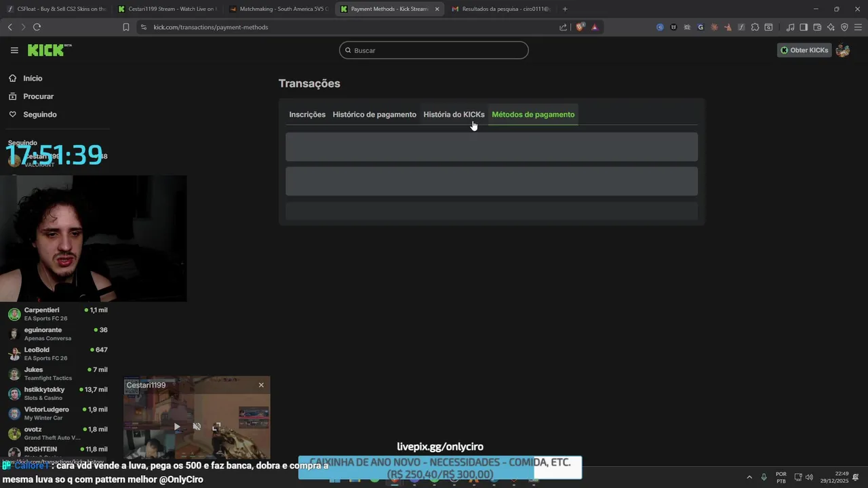Switch to the CSFloat browser tab
Image resolution: width=868 pixels, height=488 pixels.
tap(56, 9)
